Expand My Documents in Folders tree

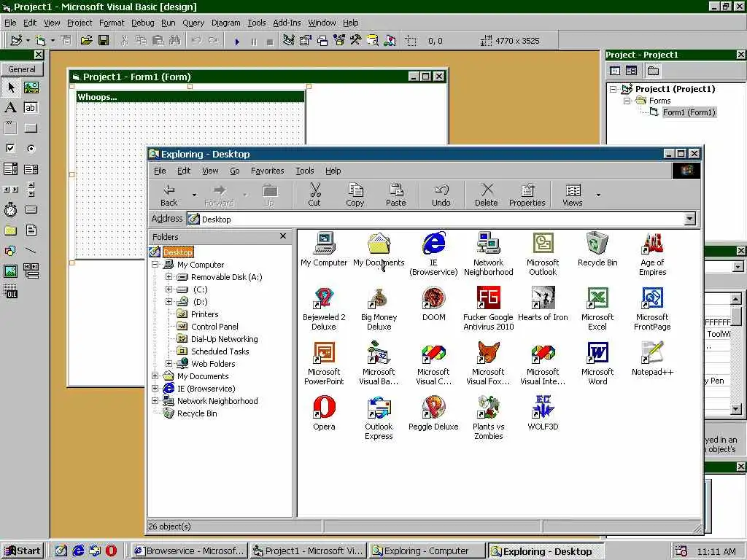coord(155,376)
